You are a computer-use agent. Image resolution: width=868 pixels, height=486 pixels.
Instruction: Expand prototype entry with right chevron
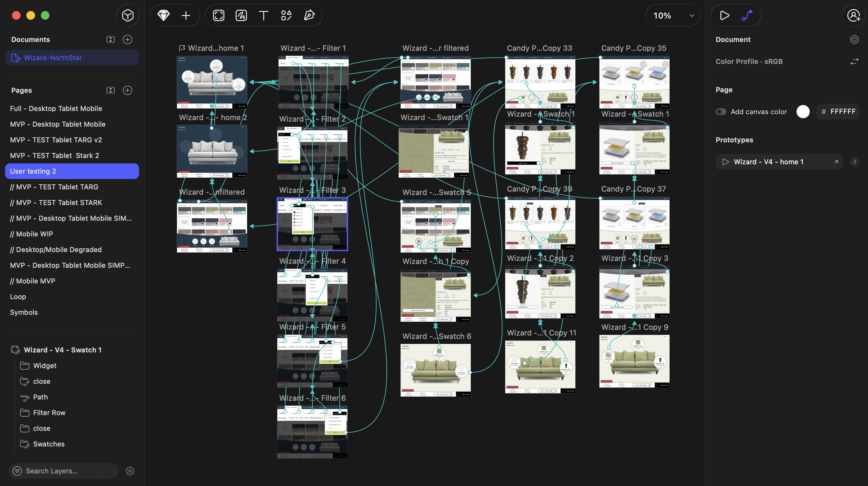[854, 162]
